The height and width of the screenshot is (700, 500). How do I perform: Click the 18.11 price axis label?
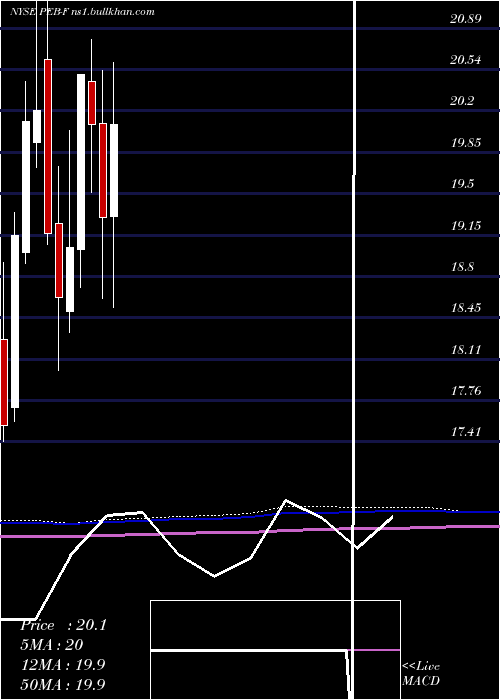pos(466,349)
